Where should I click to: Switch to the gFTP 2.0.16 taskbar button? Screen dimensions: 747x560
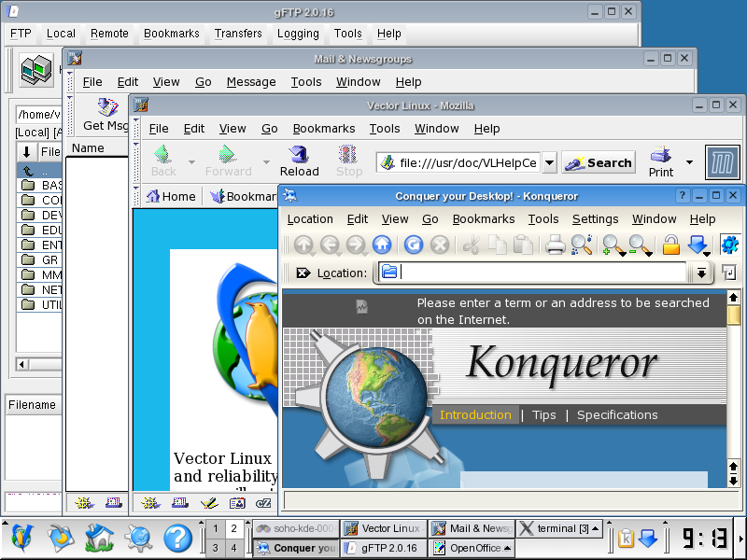pyautogui.click(x=383, y=548)
